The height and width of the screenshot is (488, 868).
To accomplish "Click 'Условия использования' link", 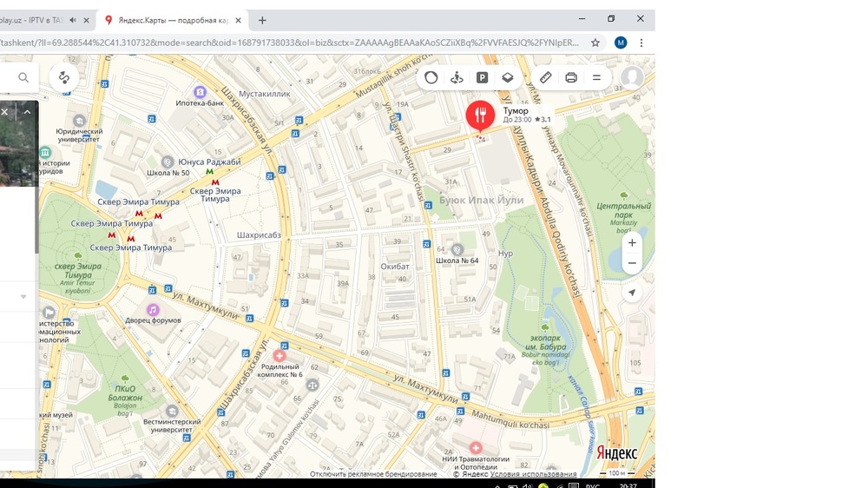I will [x=533, y=474].
